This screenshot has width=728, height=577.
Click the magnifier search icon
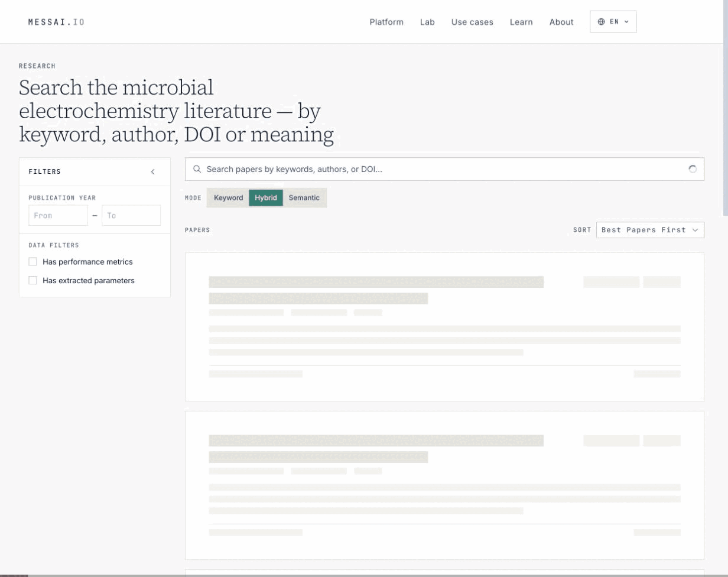point(197,169)
